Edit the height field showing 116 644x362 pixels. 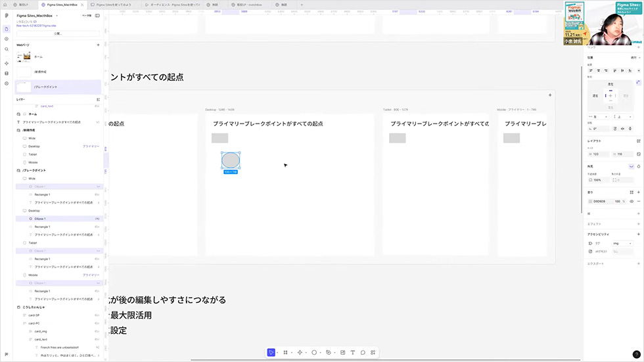(623, 154)
